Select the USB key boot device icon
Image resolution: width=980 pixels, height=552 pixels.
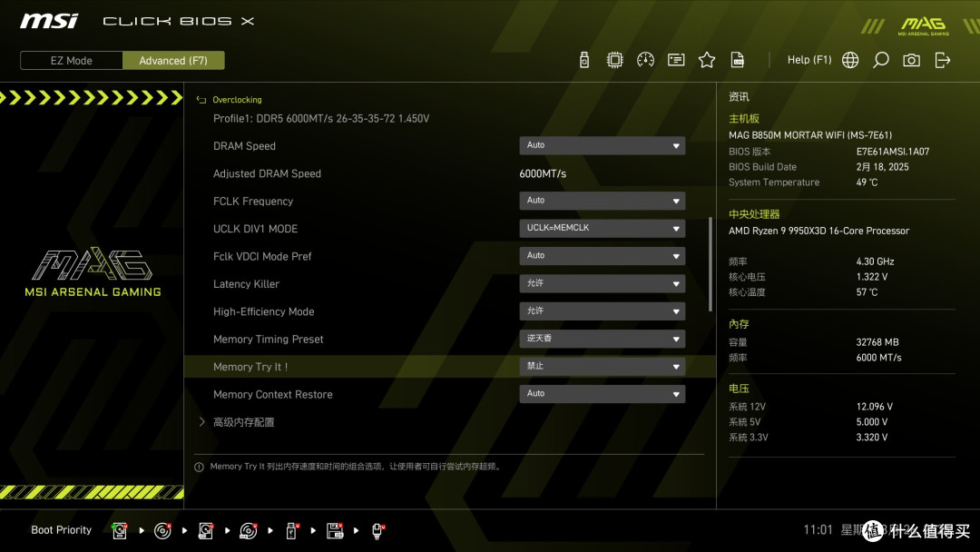tap(291, 531)
